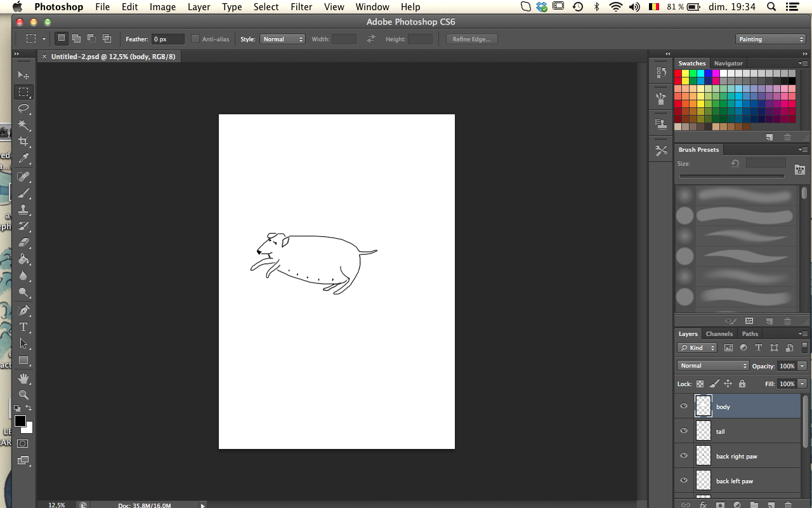The width and height of the screenshot is (812, 508).
Task: Pick the Crop tool
Action: pyautogui.click(x=23, y=141)
